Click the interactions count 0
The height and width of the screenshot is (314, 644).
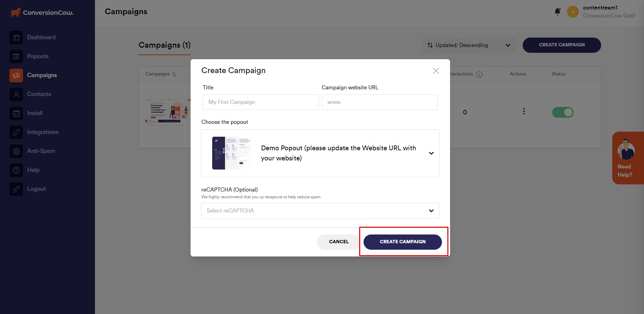(x=465, y=112)
